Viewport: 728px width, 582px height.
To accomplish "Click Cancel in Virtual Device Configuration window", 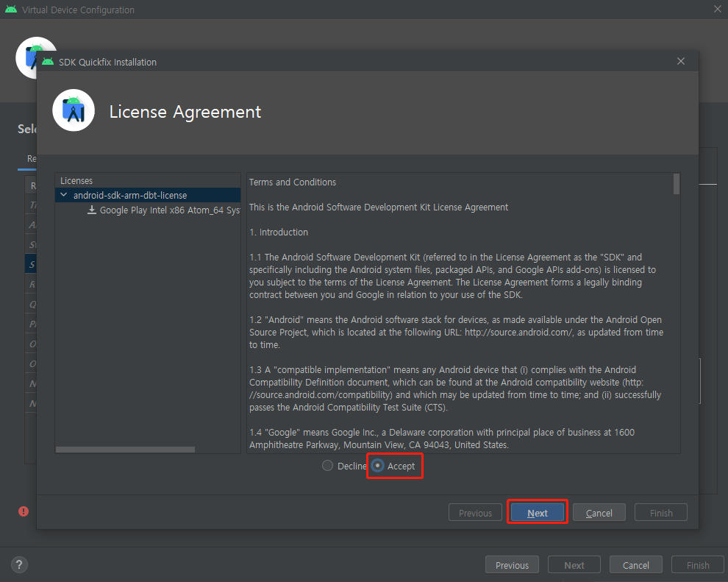I will 636,565.
